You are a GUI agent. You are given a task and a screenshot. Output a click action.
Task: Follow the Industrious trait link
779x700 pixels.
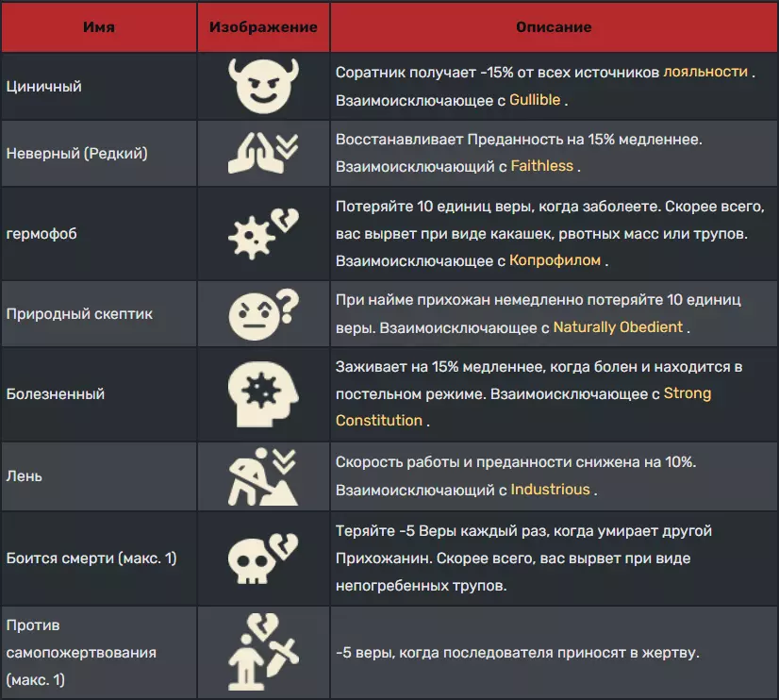(550, 490)
